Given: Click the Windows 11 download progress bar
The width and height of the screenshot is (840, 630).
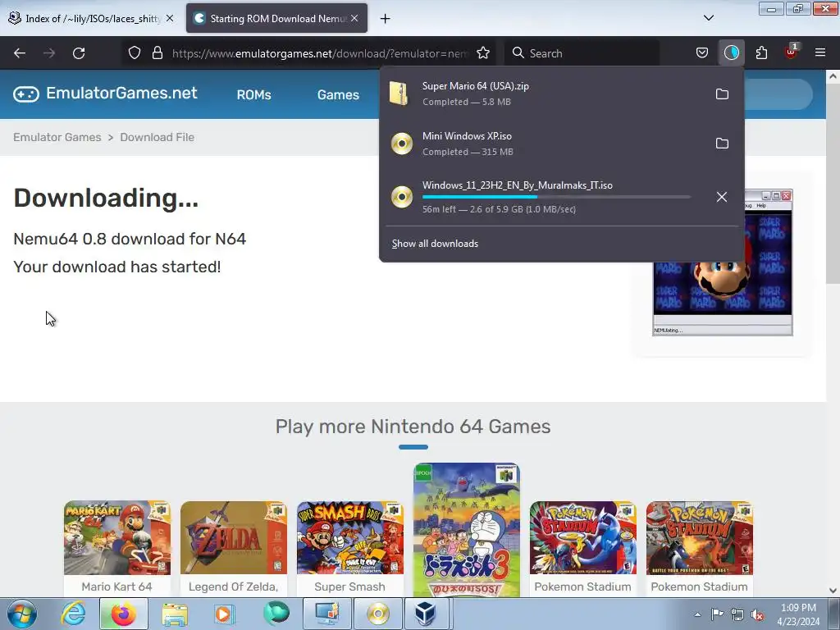Looking at the screenshot, I should tap(557, 197).
